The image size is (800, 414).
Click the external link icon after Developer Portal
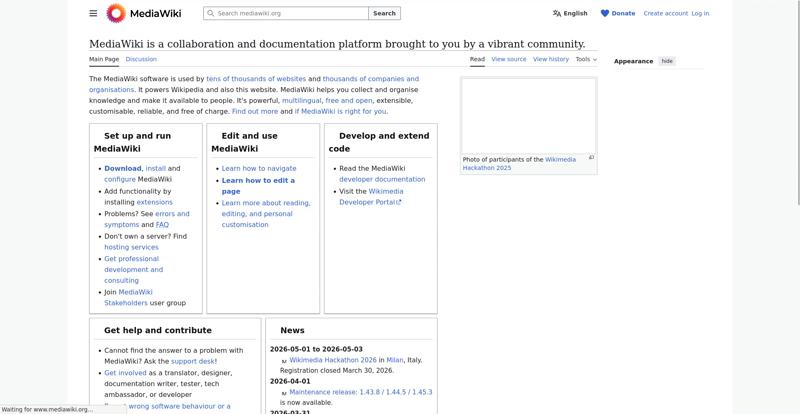tap(400, 202)
